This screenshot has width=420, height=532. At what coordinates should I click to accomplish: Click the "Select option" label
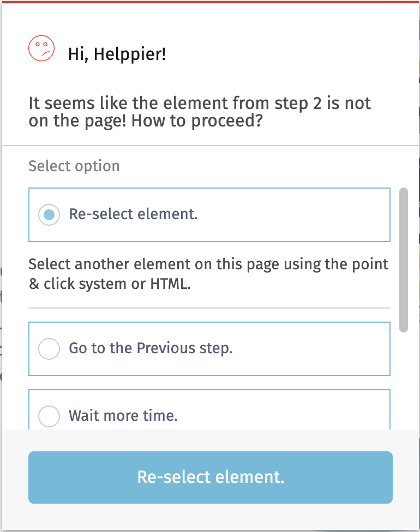coord(74,166)
